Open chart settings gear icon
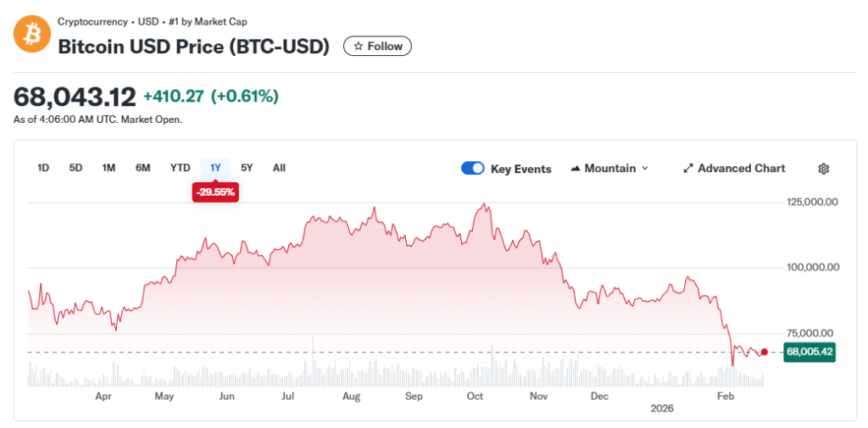The height and width of the screenshot is (428, 868). click(823, 169)
